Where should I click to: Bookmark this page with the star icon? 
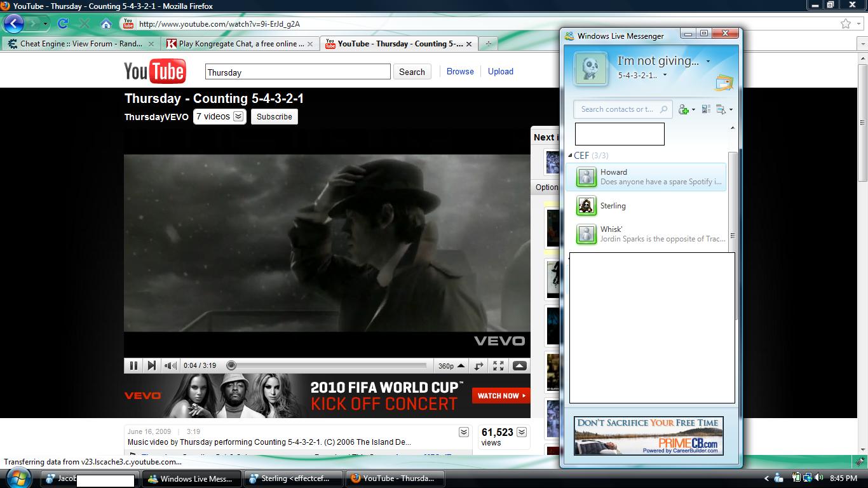(x=846, y=24)
